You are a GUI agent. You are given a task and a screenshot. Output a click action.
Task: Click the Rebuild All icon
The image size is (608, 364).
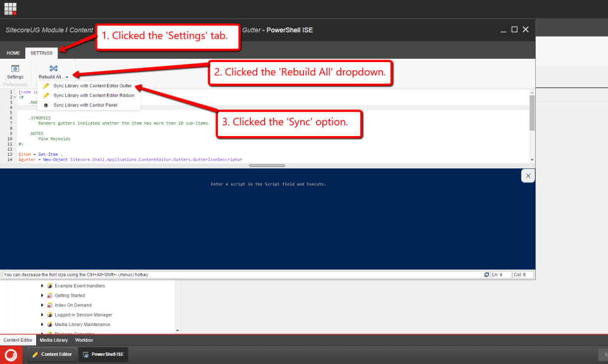[53, 68]
